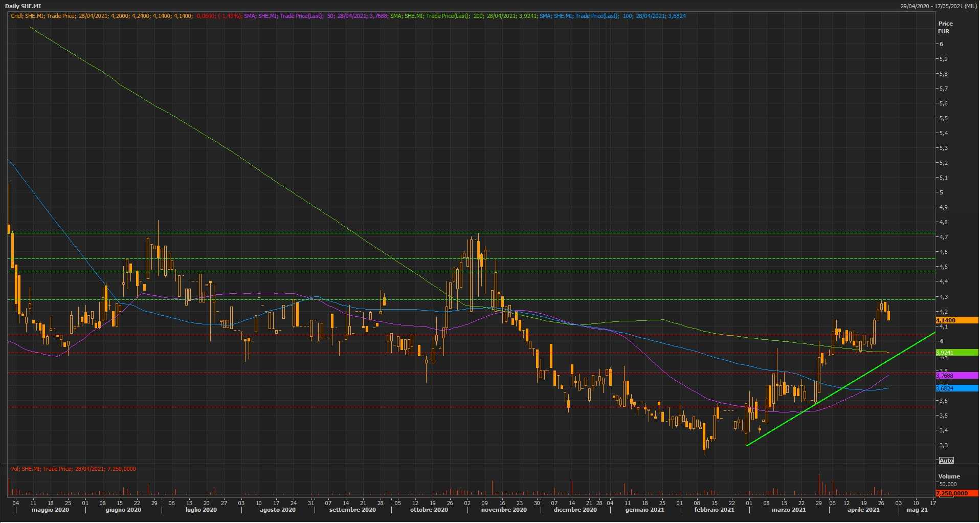Click the Daily SHE.MI chart title

(23, 6)
